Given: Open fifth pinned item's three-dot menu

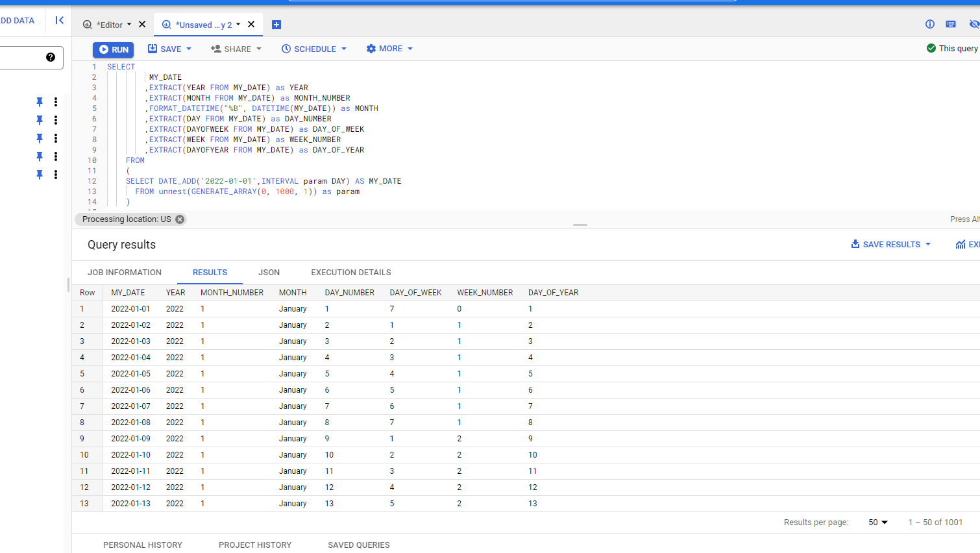Looking at the screenshot, I should (56, 175).
